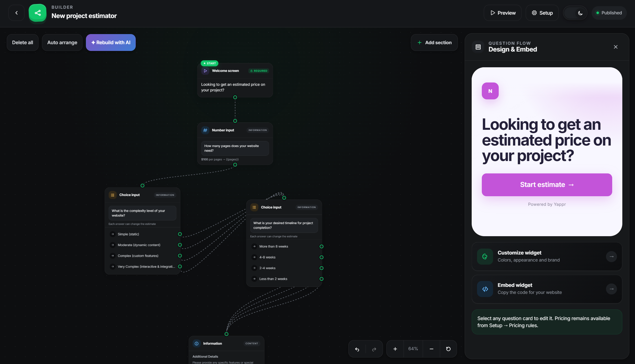Zoom out of the canvas
Image resolution: width=635 pixels, height=364 pixels.
pyautogui.click(x=431, y=349)
